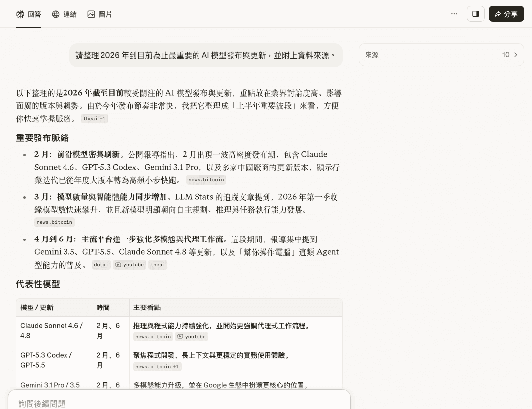This screenshot has height=409, width=532.
Task: Click the bold text 前沿模型密集刷新
Action: click(88, 154)
